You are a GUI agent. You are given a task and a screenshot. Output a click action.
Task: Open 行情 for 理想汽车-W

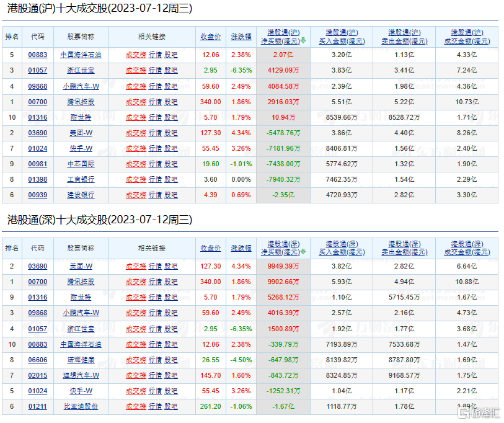click(155, 375)
